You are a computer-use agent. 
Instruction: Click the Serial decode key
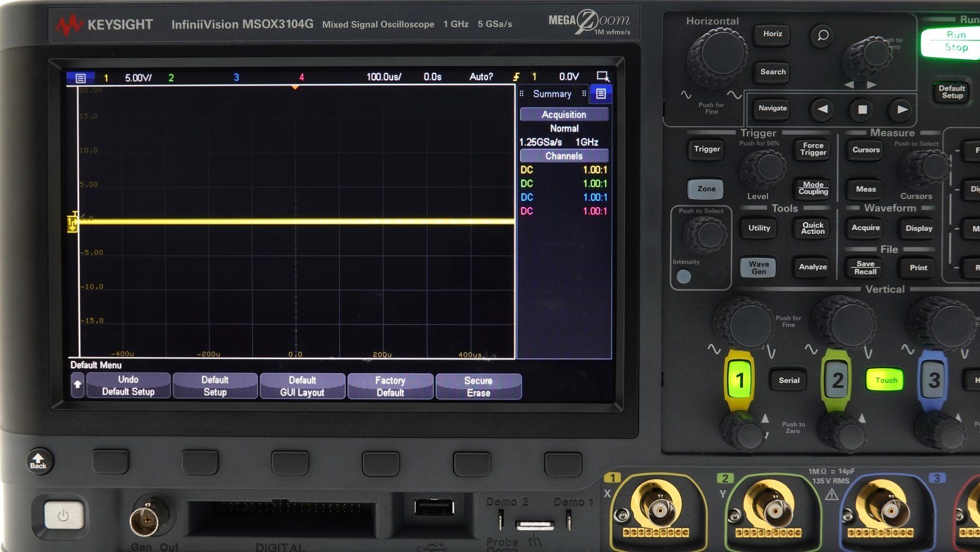[789, 380]
